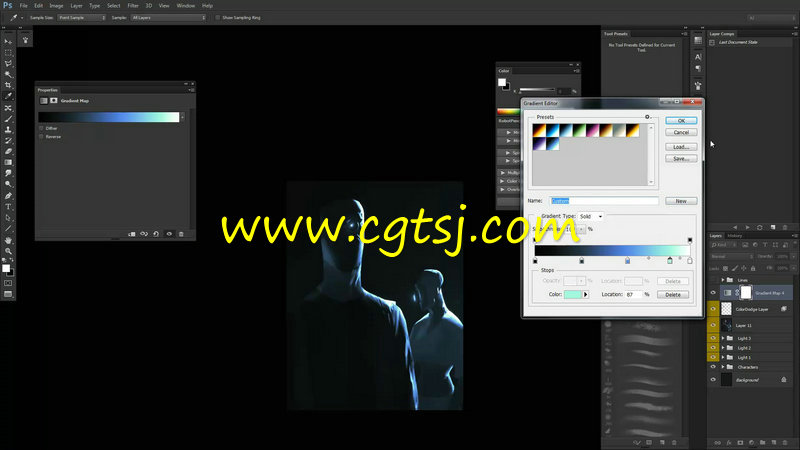Click the Save... button
Image resolution: width=800 pixels, height=450 pixels.
click(681, 159)
